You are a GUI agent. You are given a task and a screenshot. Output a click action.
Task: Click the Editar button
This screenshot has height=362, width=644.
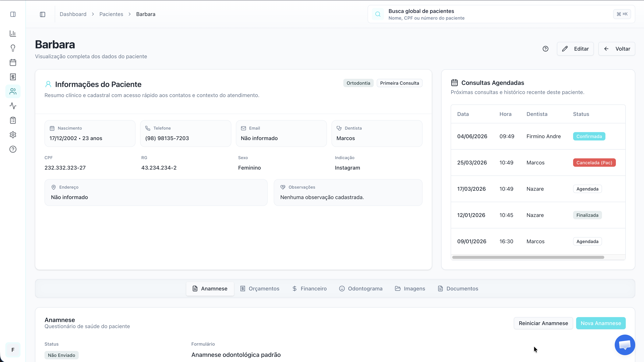pos(575,49)
